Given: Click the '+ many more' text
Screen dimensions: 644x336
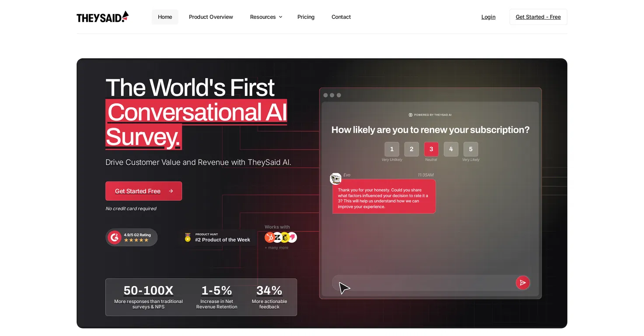Looking at the screenshot, I should 276,248.
